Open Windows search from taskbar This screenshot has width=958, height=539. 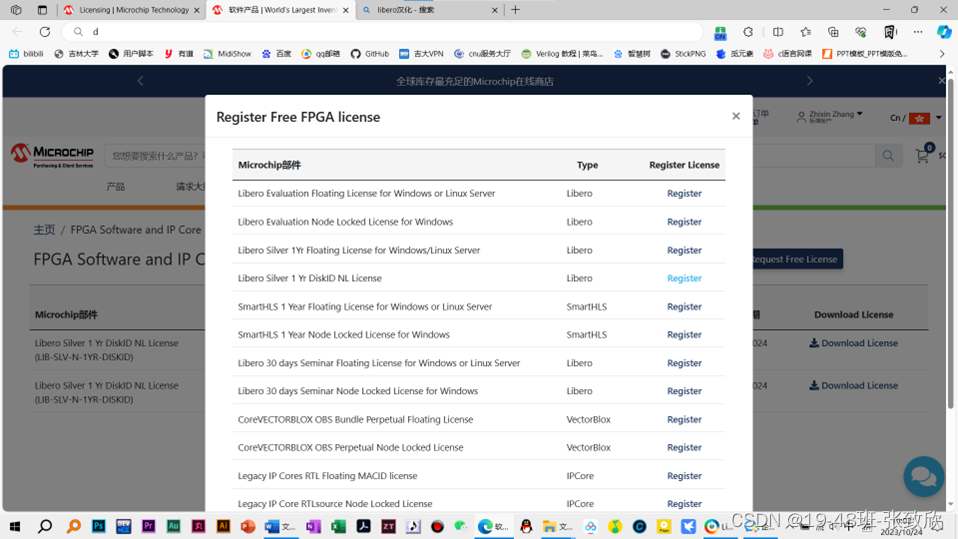tap(45, 526)
